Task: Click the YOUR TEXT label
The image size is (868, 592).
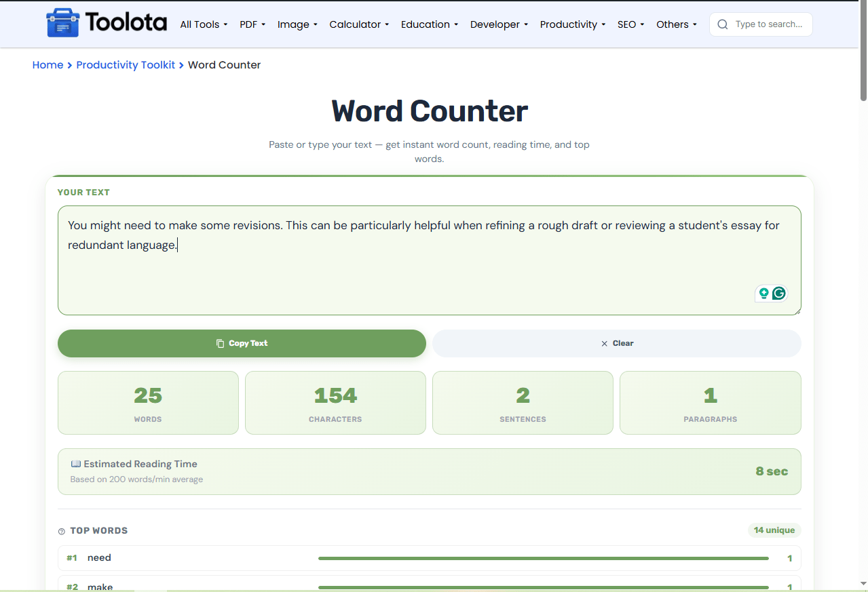Action: (x=83, y=193)
